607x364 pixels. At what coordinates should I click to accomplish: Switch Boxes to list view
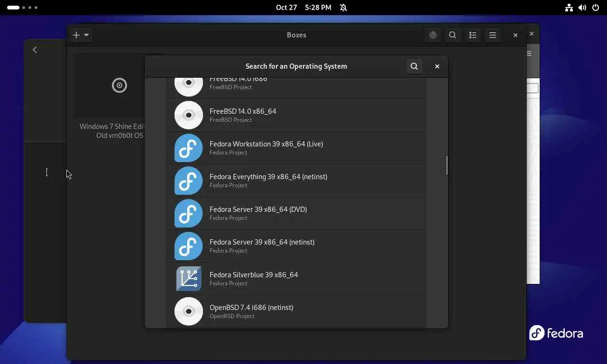point(473,35)
